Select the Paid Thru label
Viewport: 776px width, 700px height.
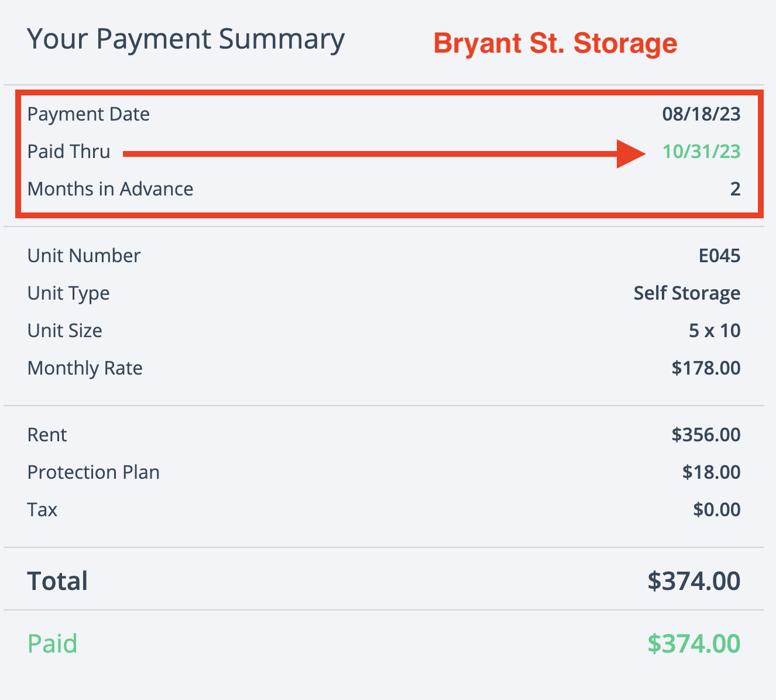(x=68, y=152)
